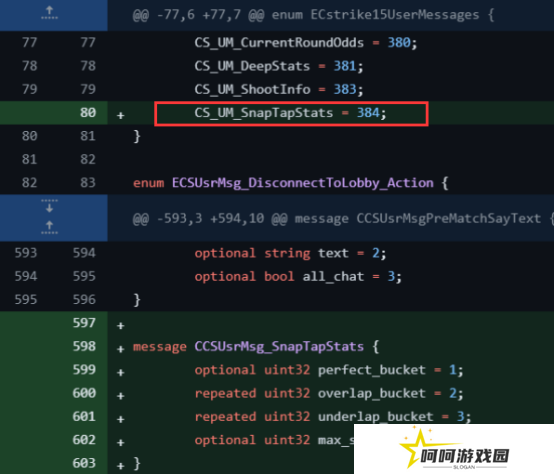554x474 pixels.
Task: Expand diff upward above line 593
Action: [49, 228]
